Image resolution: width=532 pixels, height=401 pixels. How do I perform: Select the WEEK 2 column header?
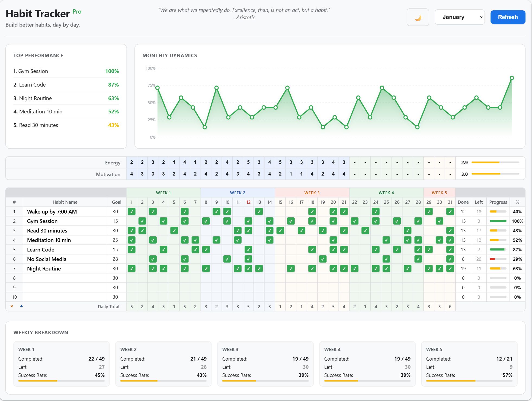coord(238,193)
